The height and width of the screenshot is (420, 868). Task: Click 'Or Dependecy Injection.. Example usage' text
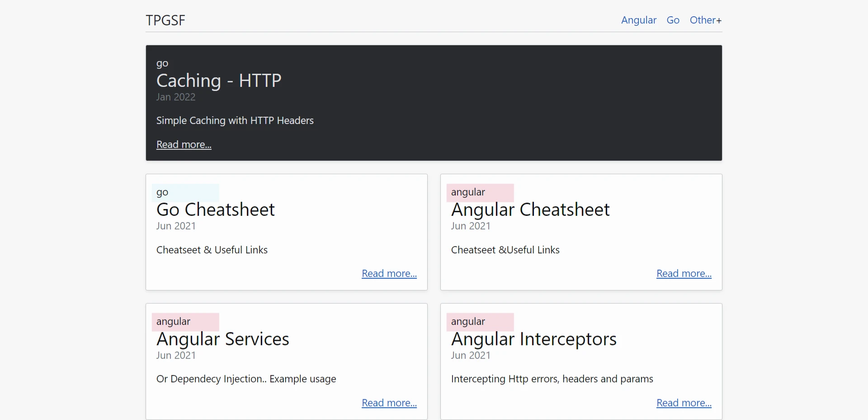point(246,379)
